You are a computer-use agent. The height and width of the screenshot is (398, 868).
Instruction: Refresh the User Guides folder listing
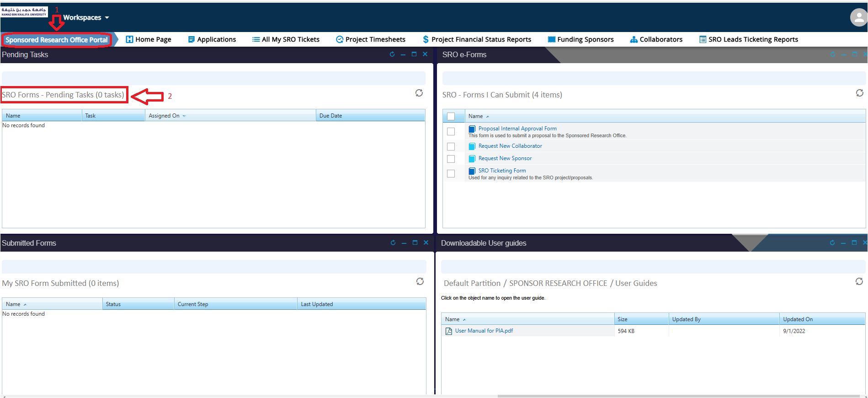pyautogui.click(x=859, y=282)
